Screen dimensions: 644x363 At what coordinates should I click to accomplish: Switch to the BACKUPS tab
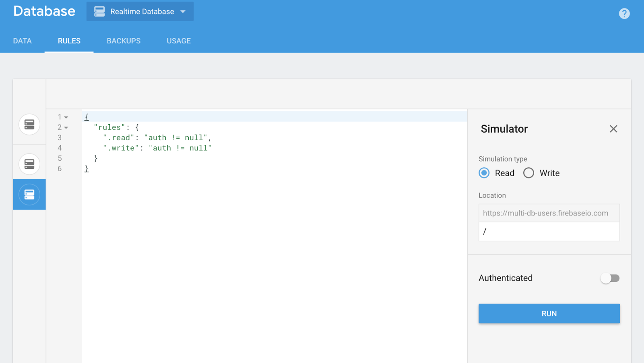(x=124, y=41)
